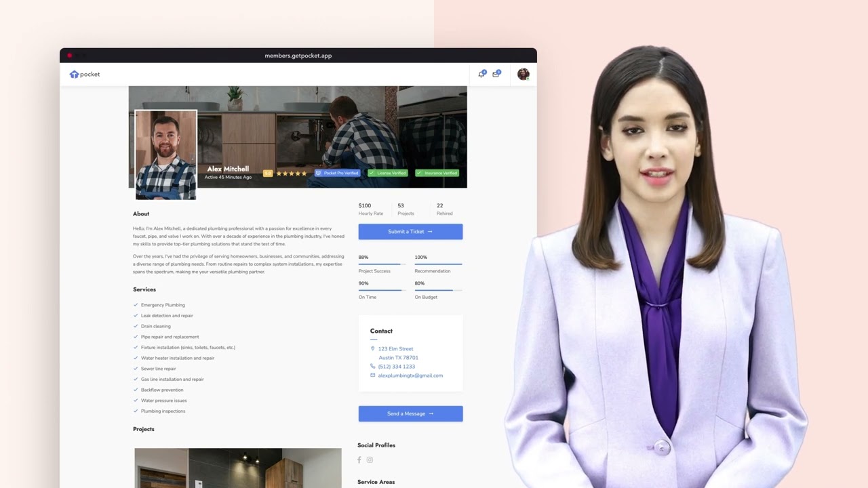
Task: Click the checkmark beside Water pressure issues
Action: pos(136,401)
